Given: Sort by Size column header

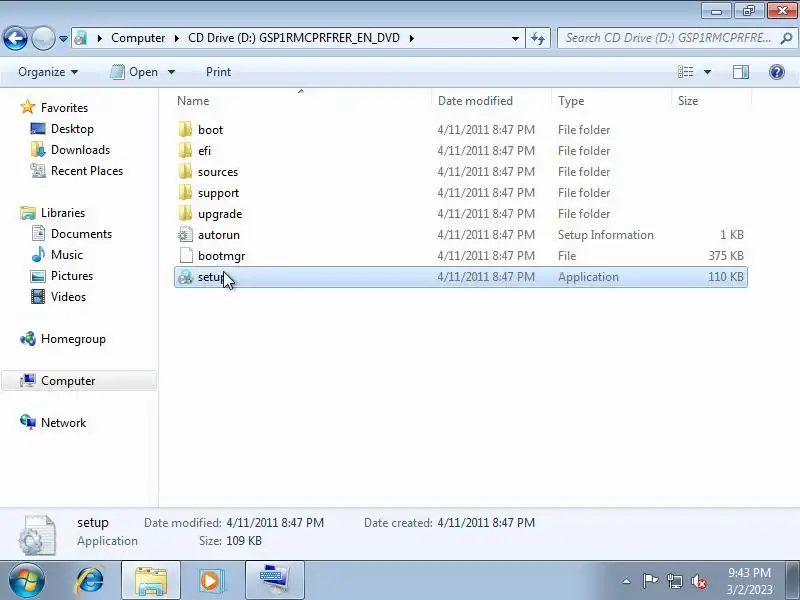Looking at the screenshot, I should tap(711, 101).
